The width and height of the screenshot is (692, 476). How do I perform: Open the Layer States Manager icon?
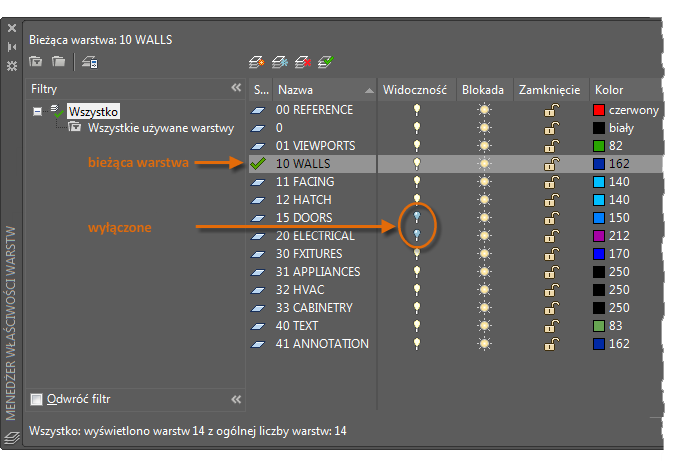tap(90, 62)
